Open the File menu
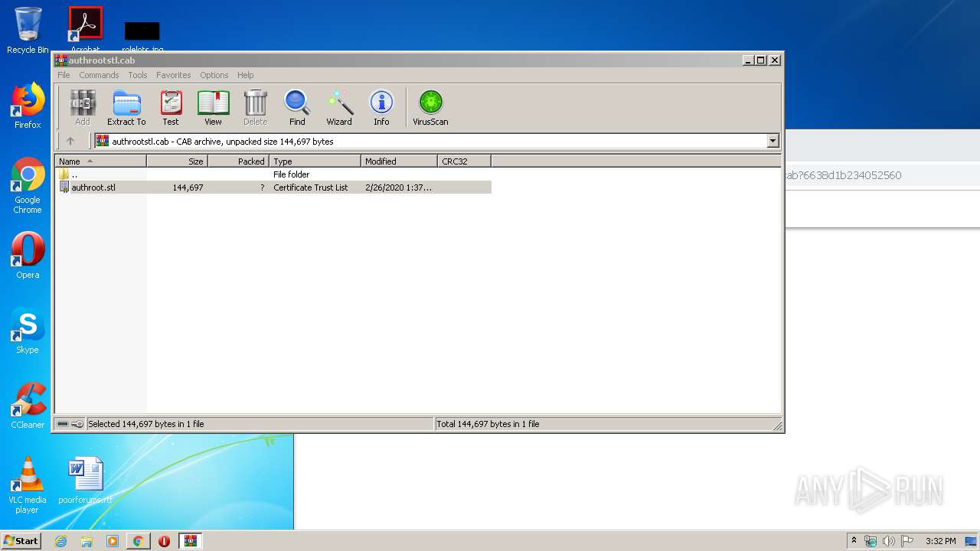Viewport: 980px width, 551px height. click(64, 75)
